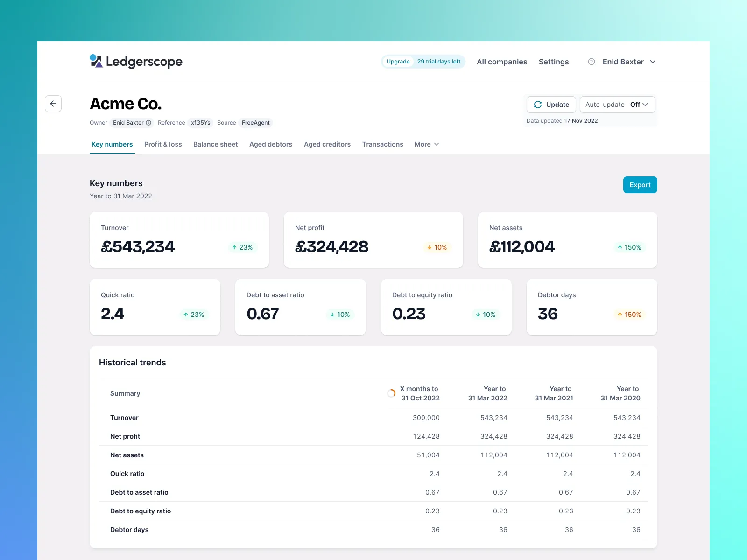Click Debt to asset ratio 10% badge

[340, 315]
